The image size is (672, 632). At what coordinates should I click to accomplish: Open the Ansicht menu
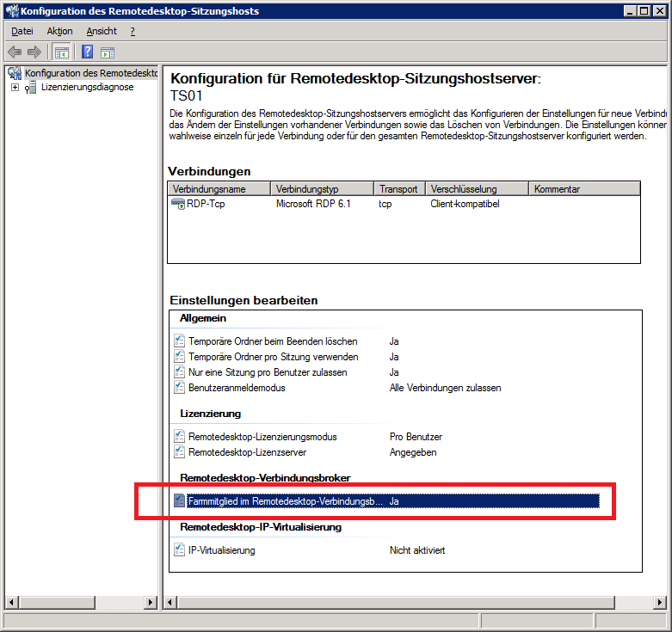(x=102, y=31)
